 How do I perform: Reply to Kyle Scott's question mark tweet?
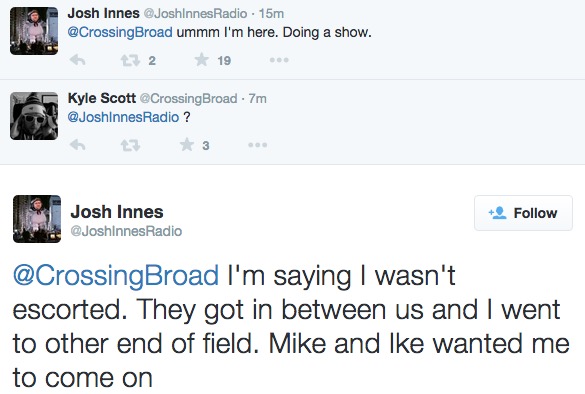click(78, 145)
